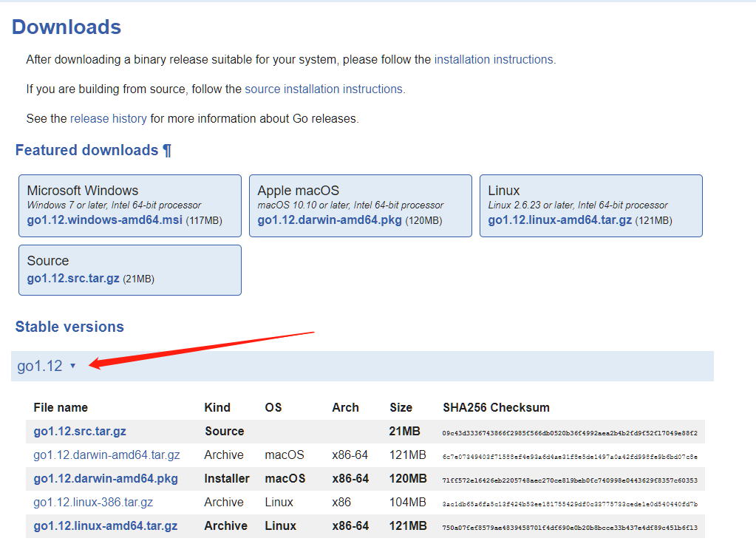
Task: Click the Stable versions heading
Action: [x=69, y=327]
